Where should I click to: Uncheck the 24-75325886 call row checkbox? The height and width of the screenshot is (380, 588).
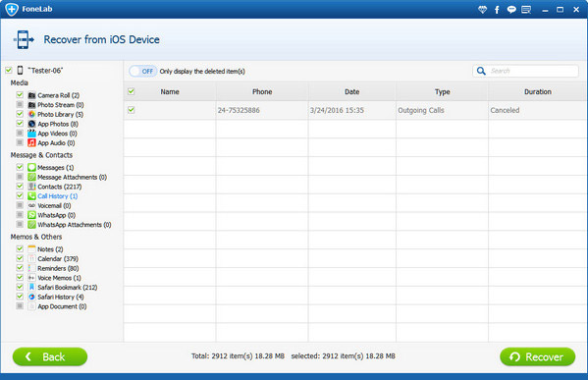pos(132,110)
